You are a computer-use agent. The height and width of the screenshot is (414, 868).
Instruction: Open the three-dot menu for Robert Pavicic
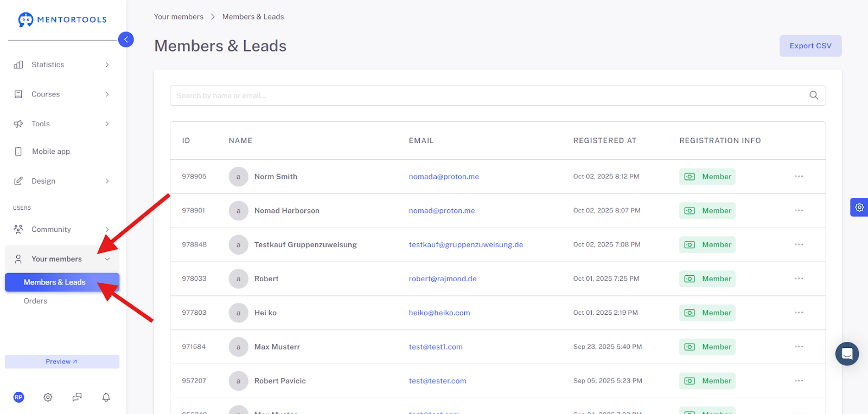click(x=799, y=381)
